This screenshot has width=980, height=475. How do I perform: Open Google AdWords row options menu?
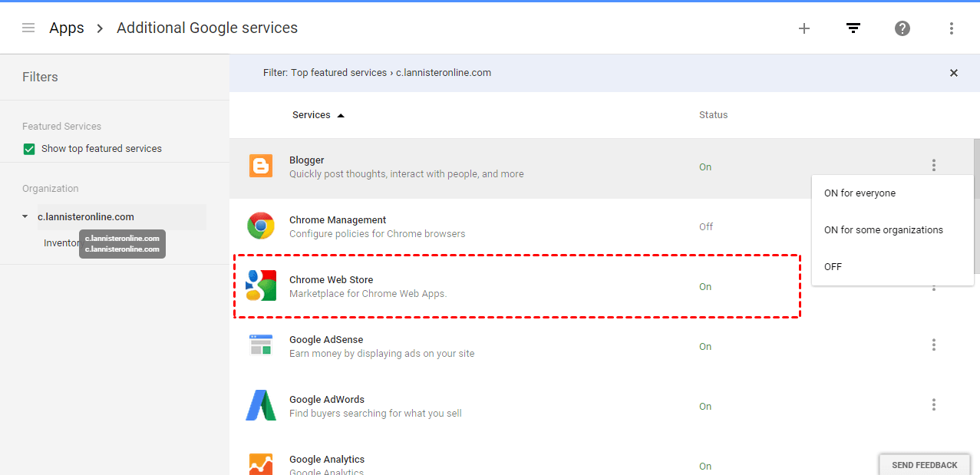click(934, 404)
